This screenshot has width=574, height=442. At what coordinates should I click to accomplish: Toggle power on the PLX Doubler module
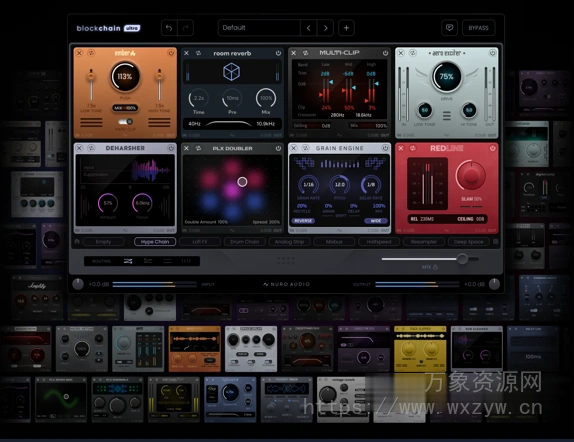tap(278, 148)
